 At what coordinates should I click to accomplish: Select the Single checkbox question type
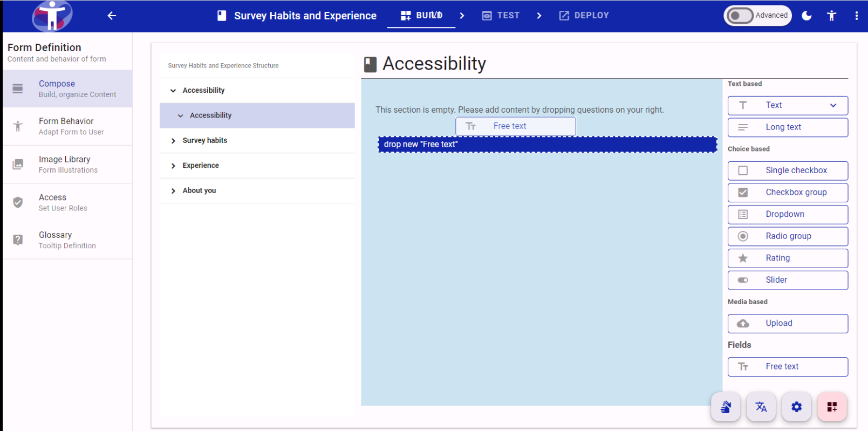tap(788, 170)
